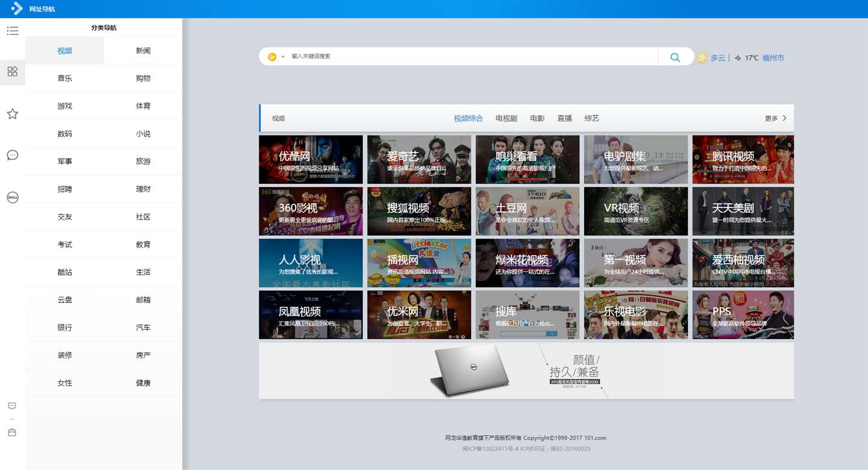Click the 福州市 city link

coord(773,58)
